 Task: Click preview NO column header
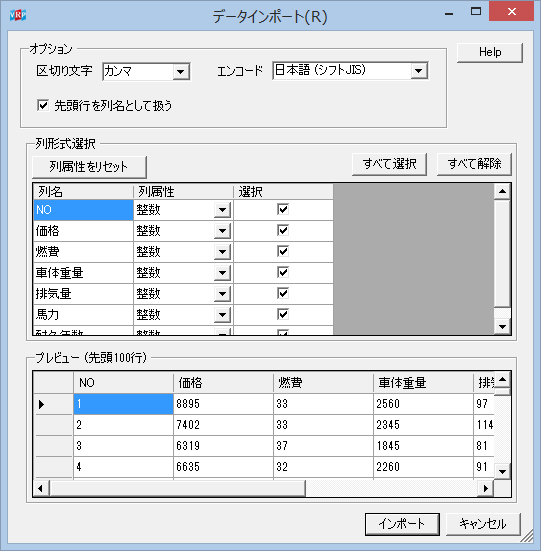pyautogui.click(x=123, y=383)
